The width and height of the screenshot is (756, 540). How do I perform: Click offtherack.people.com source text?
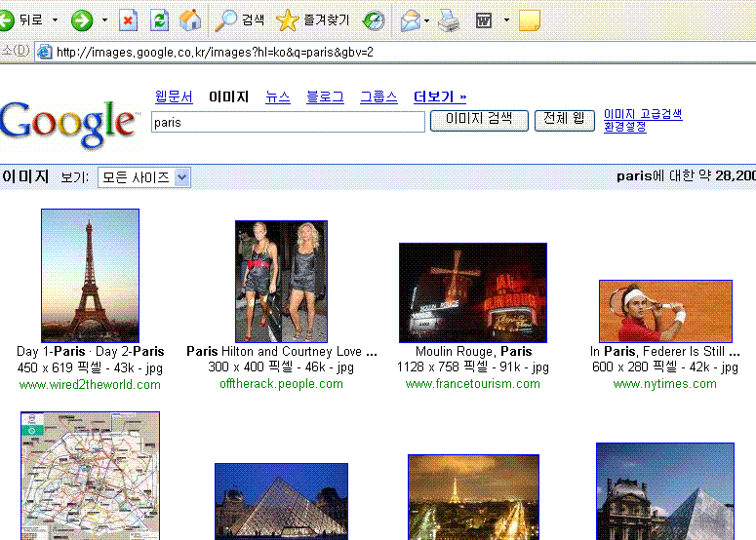point(281,384)
